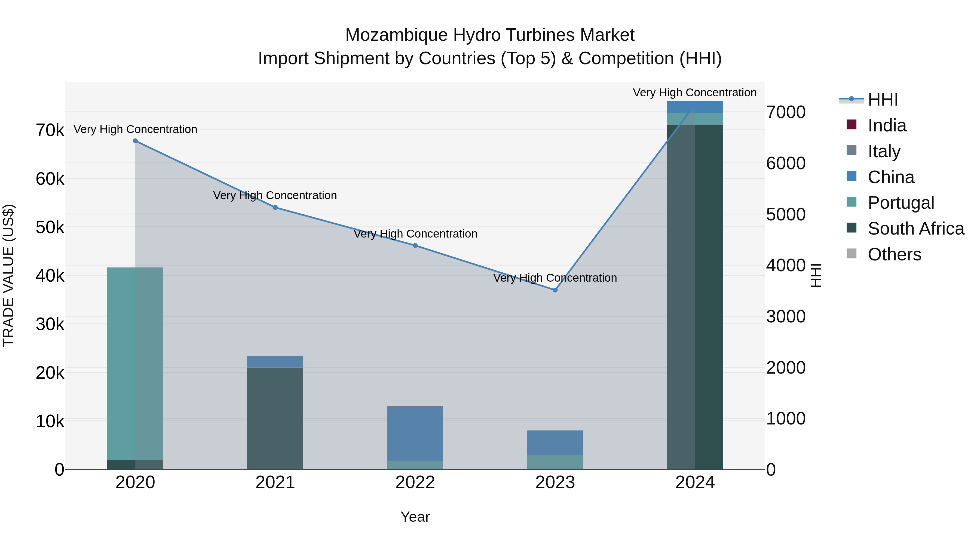The height and width of the screenshot is (551, 980).
Task: Toggle the China legend entry
Action: click(x=880, y=177)
